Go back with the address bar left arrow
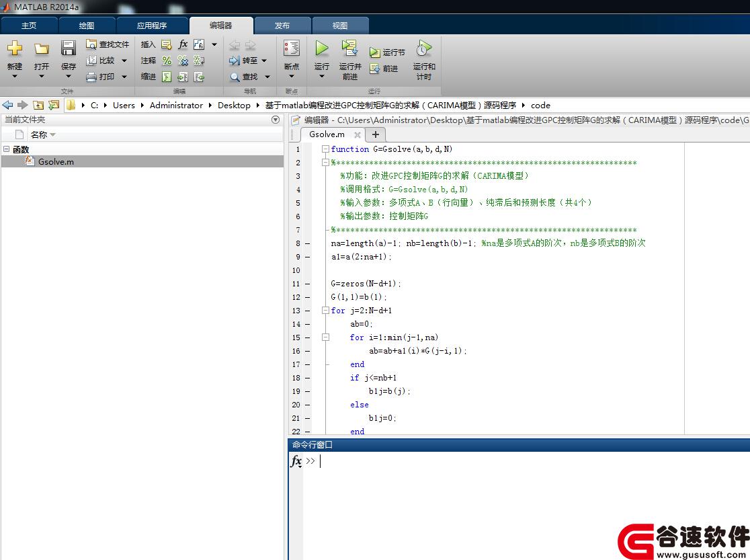Image resolution: width=750 pixels, height=560 pixels. coord(7,105)
